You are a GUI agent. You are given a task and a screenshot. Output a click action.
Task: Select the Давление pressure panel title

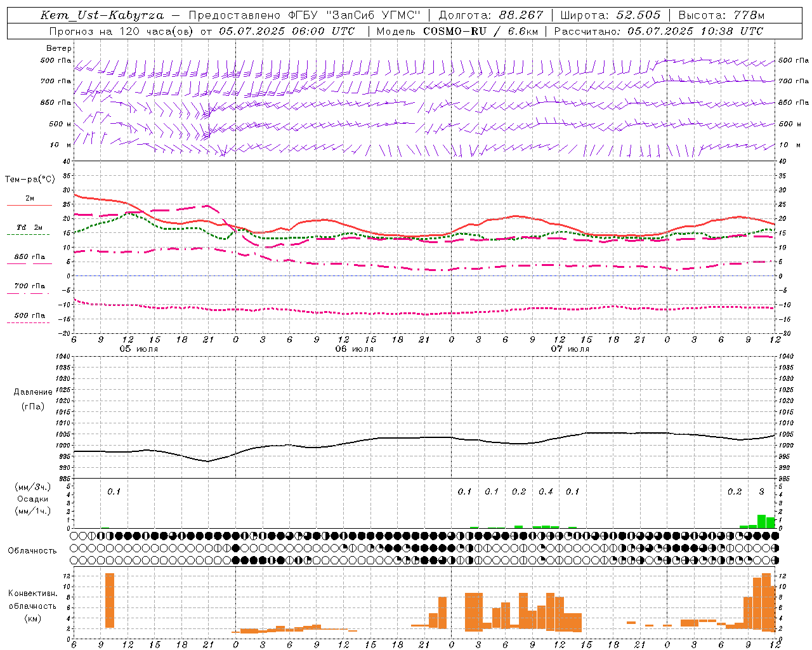[x=33, y=392]
